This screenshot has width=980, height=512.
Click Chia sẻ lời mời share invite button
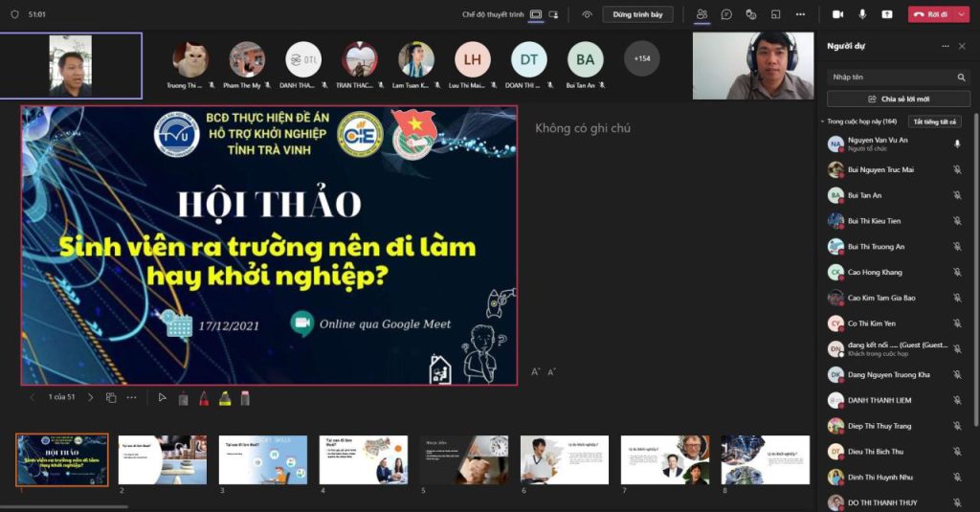[899, 99]
